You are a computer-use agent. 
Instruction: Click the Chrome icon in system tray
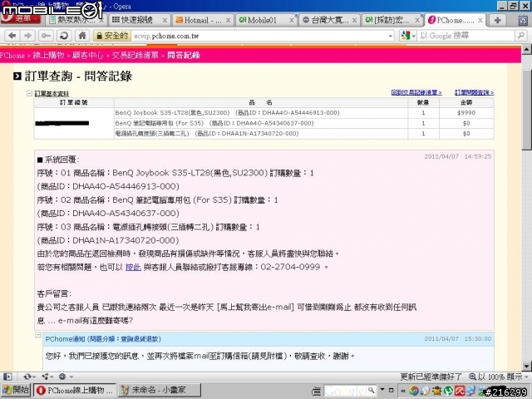413,391
